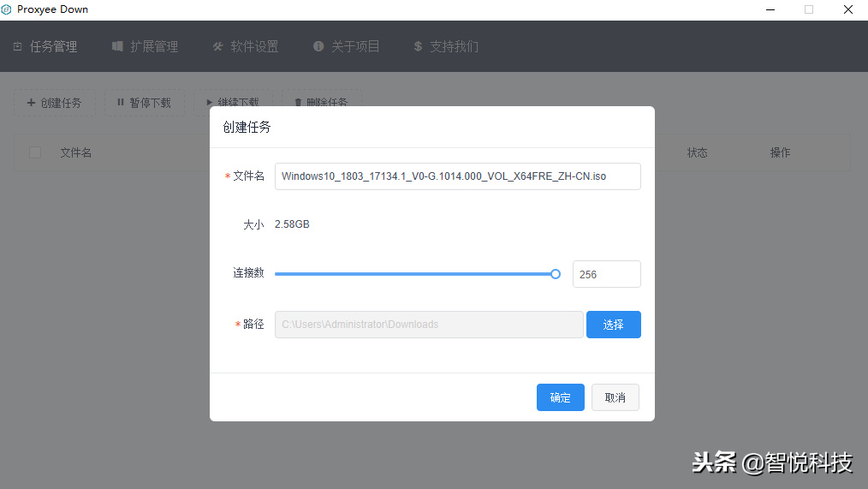
Task: Click the 路径 field showing Downloads folder
Action: pos(429,325)
